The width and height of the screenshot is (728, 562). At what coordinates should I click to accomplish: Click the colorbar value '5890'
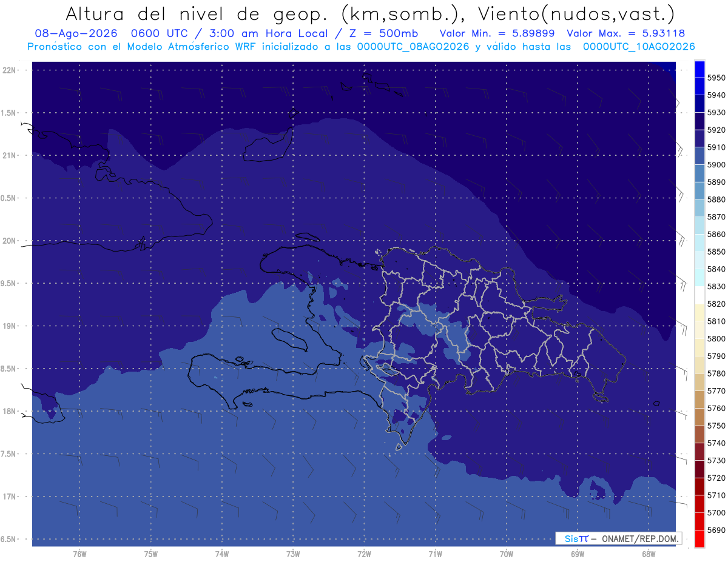click(x=716, y=182)
